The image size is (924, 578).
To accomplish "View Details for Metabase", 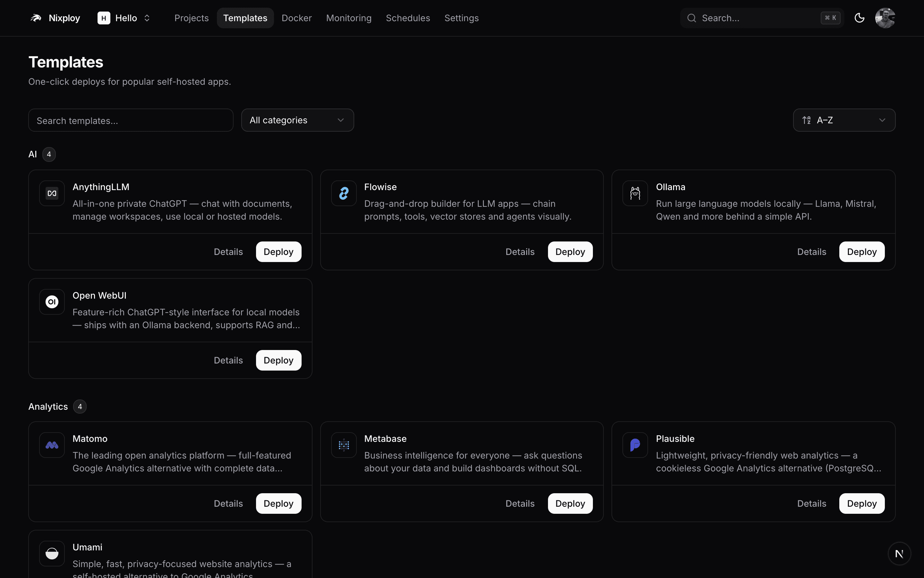I will (520, 504).
